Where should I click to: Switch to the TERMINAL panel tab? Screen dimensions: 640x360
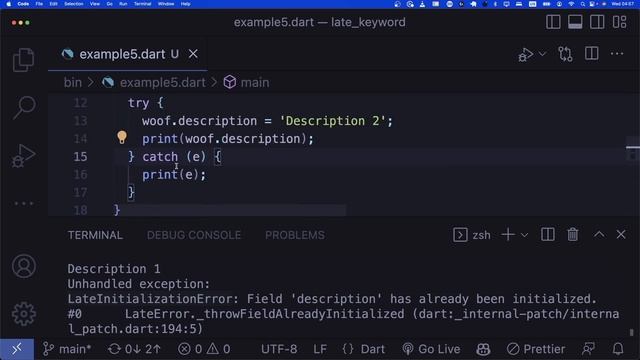[95, 235]
